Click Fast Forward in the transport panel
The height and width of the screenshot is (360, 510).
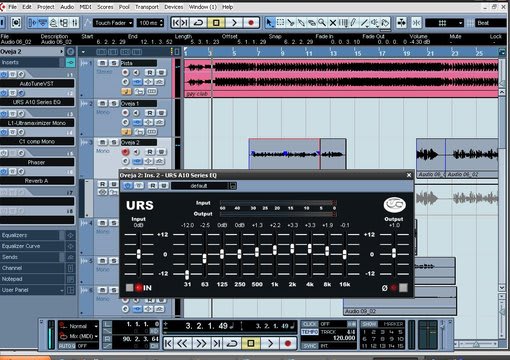coord(201,343)
